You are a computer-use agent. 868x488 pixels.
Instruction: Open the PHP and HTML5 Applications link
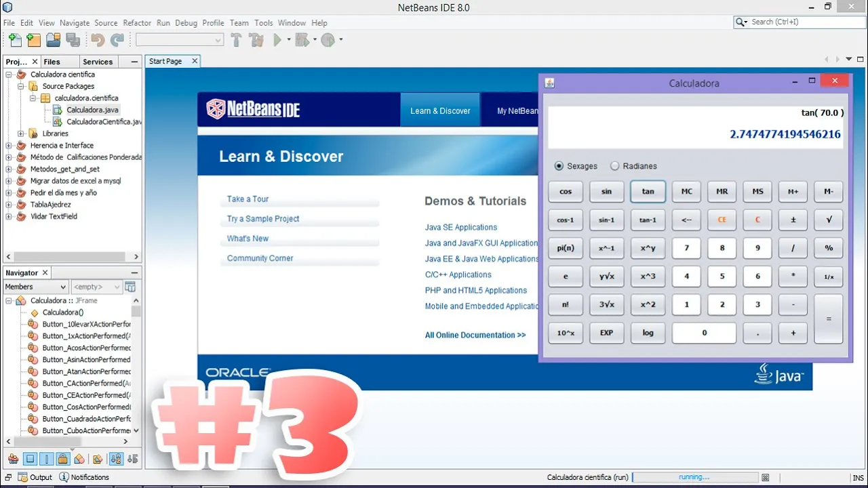tap(476, 290)
